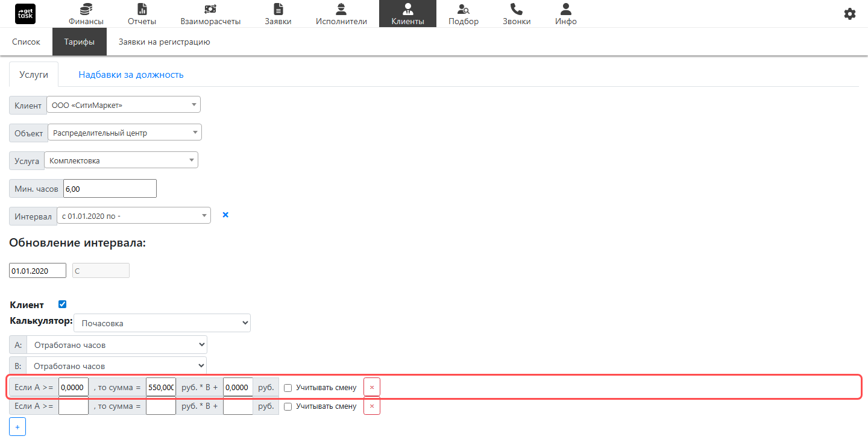Image resolution: width=868 pixels, height=448 pixels.
Task: Click the getTask logo
Action: click(x=25, y=14)
